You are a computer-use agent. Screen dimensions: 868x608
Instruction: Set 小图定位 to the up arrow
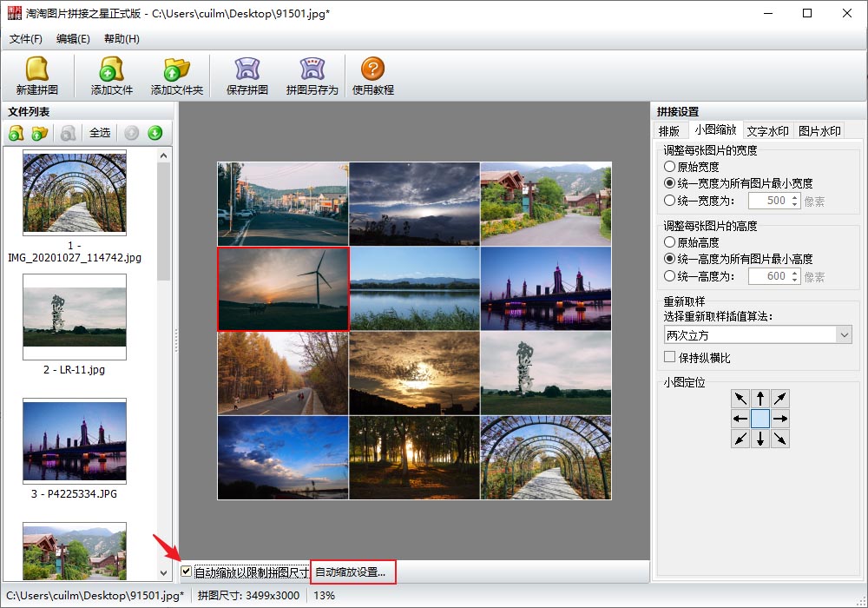click(760, 399)
